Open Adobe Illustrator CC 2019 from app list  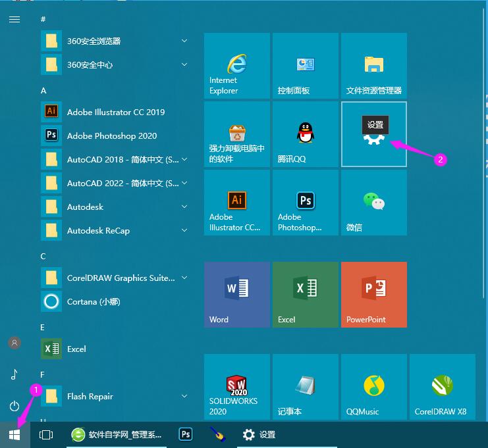[x=115, y=112]
